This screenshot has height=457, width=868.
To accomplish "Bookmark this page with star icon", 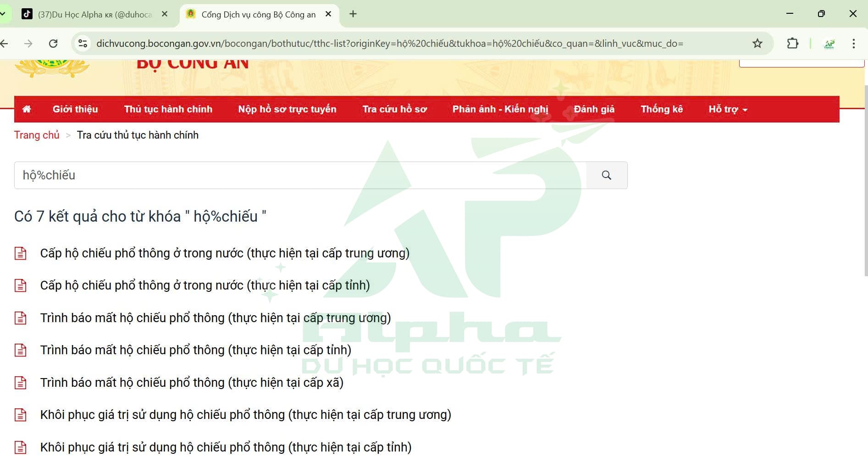I will pyautogui.click(x=757, y=44).
